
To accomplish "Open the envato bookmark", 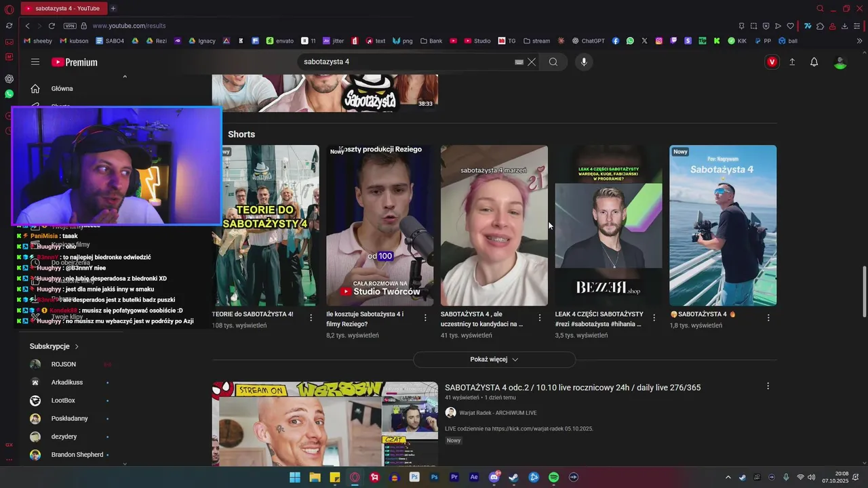I will pyautogui.click(x=280, y=41).
